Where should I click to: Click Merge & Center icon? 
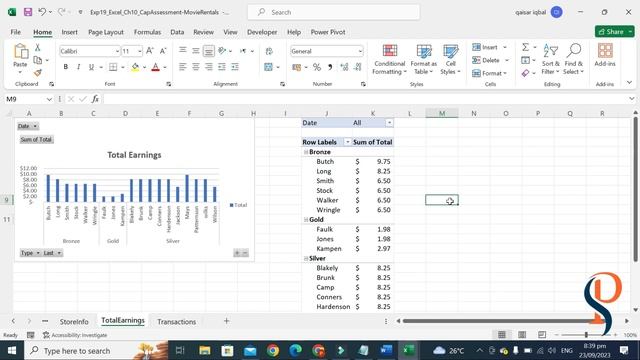click(268, 67)
